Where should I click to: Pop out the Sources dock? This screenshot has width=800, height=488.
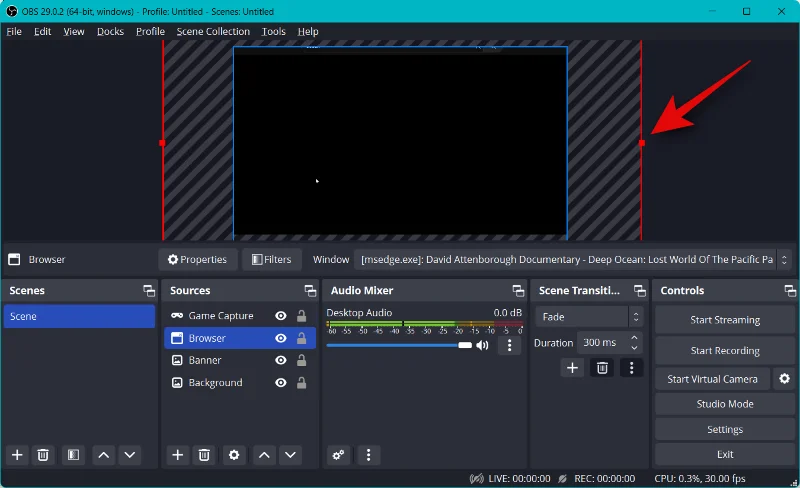click(x=310, y=291)
